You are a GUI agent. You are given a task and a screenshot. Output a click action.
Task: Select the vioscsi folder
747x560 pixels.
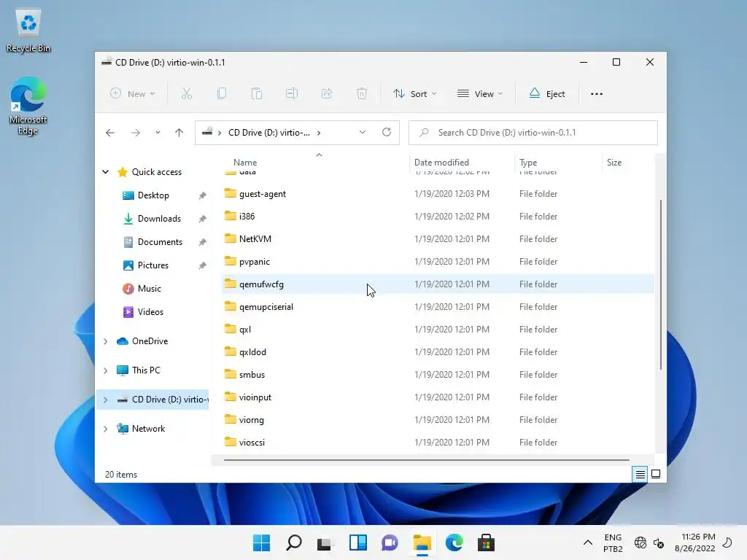[438, 443]
